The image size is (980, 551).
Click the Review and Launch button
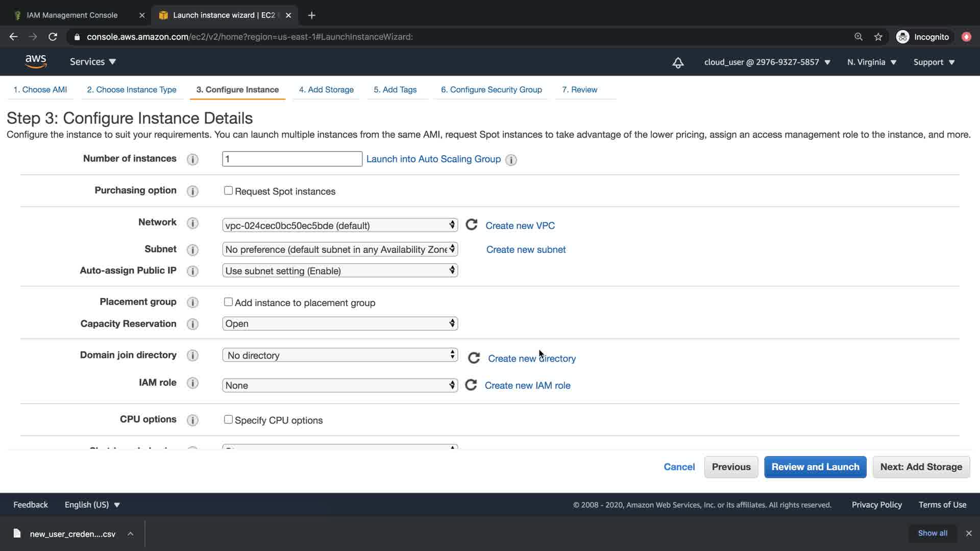(815, 467)
